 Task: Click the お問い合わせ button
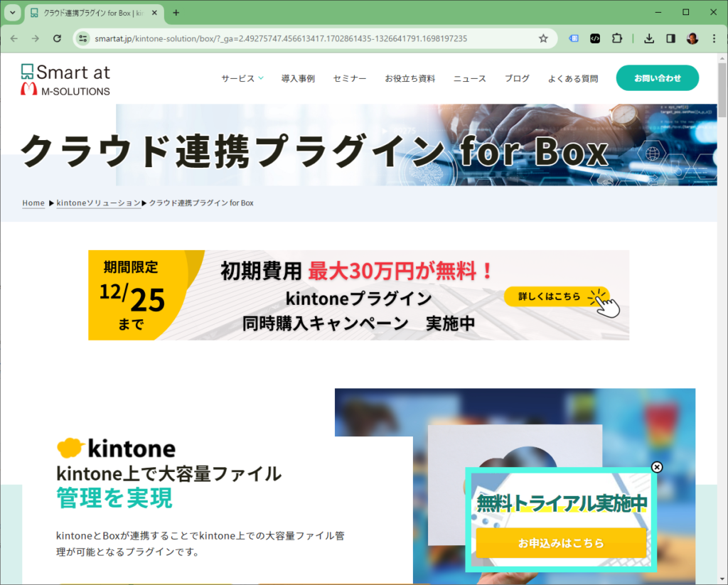pos(658,78)
